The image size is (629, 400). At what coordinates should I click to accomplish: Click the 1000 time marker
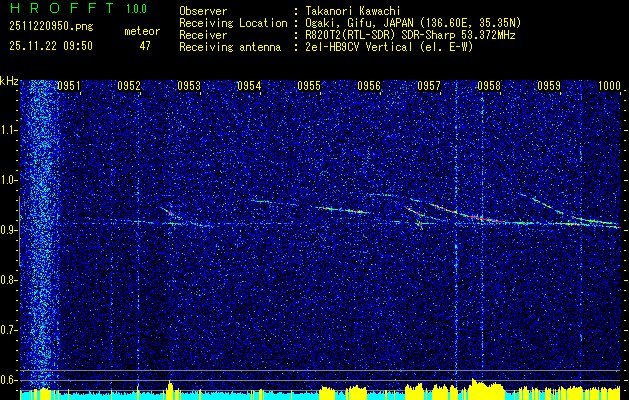pos(609,86)
